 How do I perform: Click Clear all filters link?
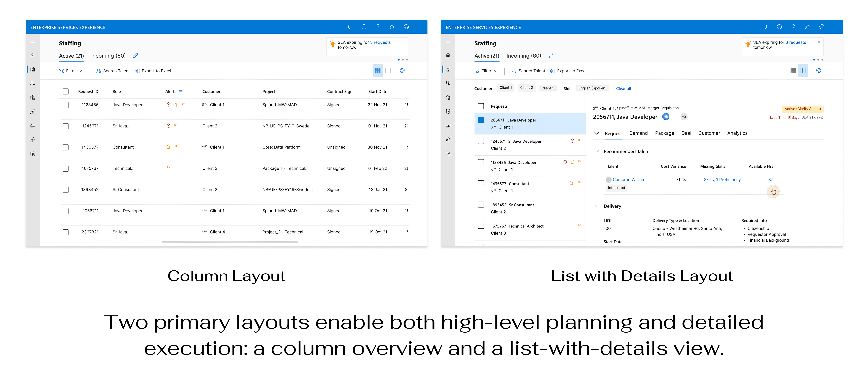pyautogui.click(x=623, y=89)
